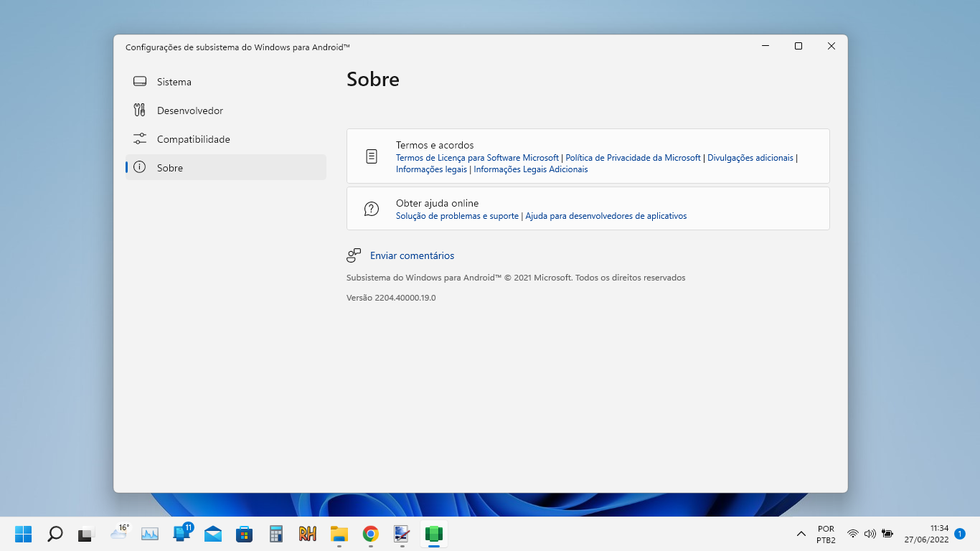Click the volume speaker icon in tray
This screenshot has width=980, height=551.
pyautogui.click(x=870, y=534)
